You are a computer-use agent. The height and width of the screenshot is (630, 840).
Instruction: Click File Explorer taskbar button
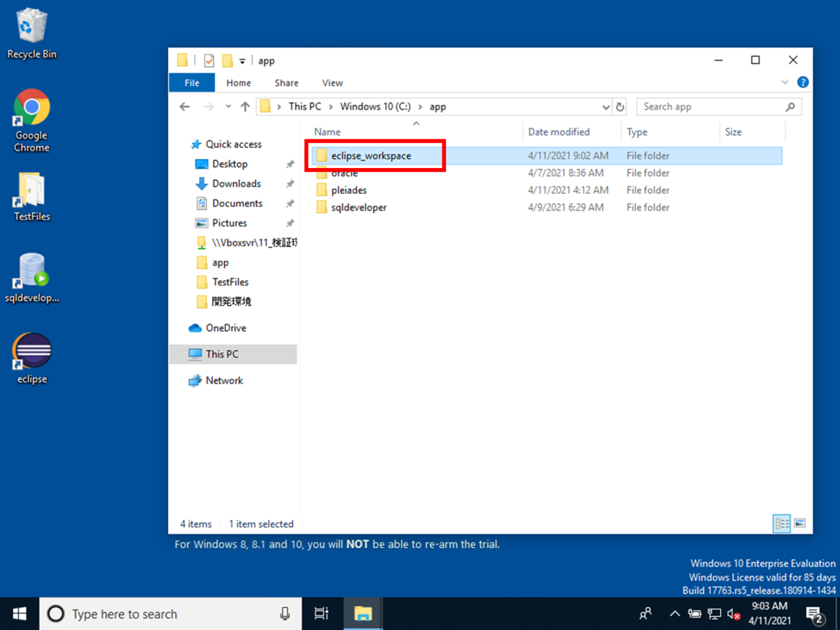click(x=362, y=614)
